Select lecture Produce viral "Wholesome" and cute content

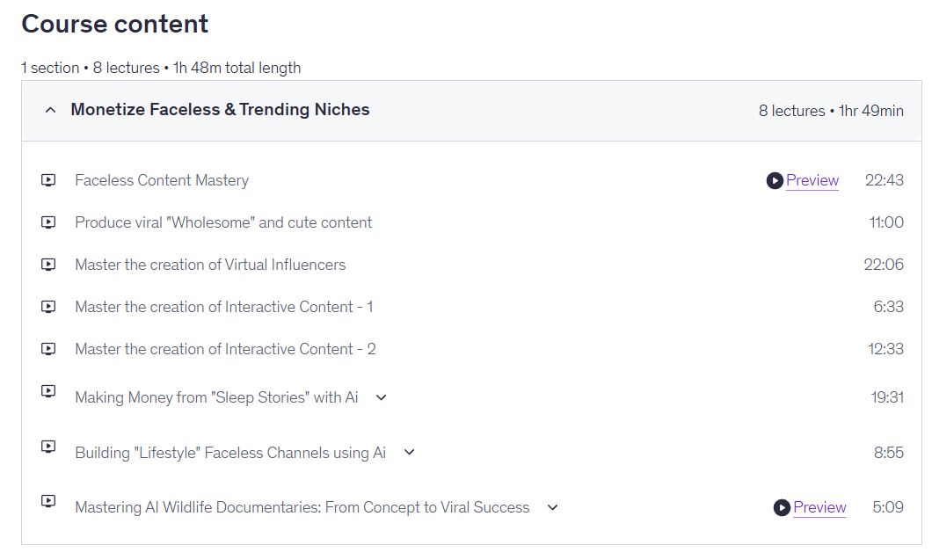tap(223, 222)
